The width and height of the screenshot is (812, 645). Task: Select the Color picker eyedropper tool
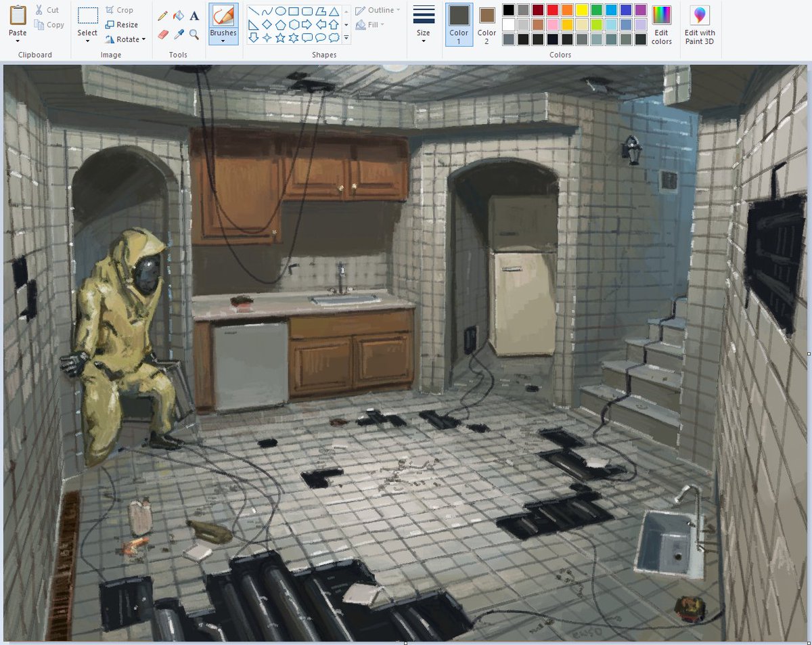coord(179,34)
